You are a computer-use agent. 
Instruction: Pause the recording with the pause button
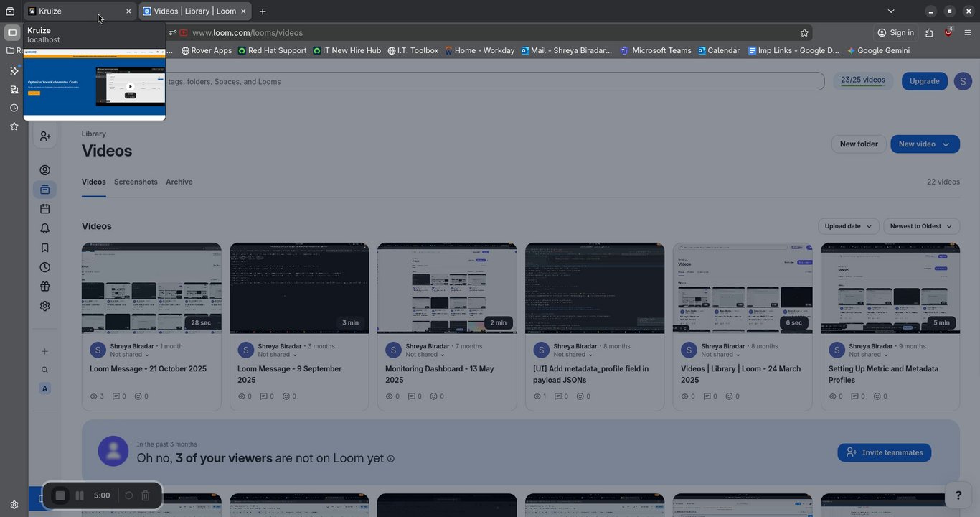point(80,495)
